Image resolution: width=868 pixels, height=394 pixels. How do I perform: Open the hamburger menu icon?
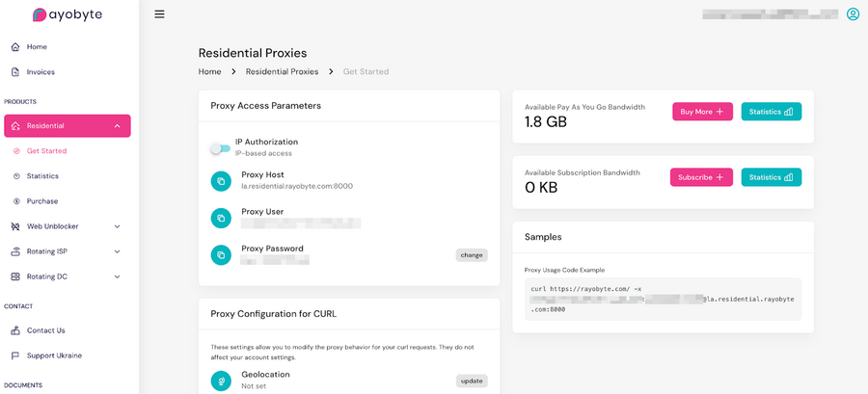click(x=159, y=14)
